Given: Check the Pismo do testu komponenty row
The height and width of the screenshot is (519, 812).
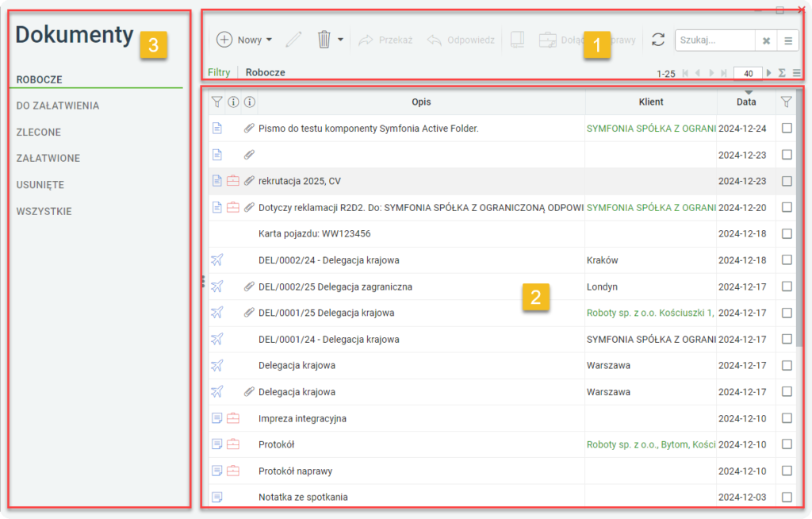Looking at the screenshot, I should (x=787, y=128).
